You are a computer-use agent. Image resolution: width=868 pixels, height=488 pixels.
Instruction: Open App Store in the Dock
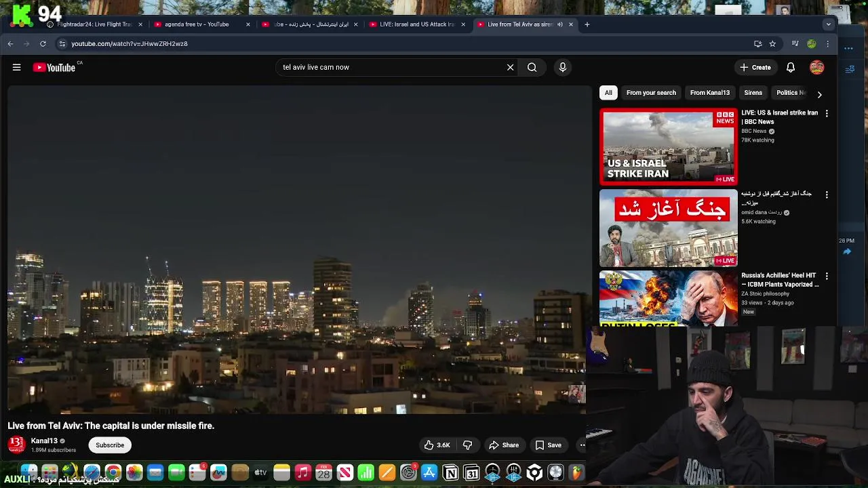pyautogui.click(x=429, y=472)
